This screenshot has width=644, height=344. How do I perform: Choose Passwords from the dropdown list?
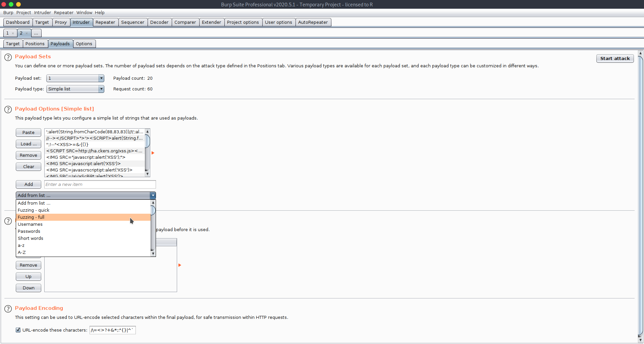pos(83,231)
